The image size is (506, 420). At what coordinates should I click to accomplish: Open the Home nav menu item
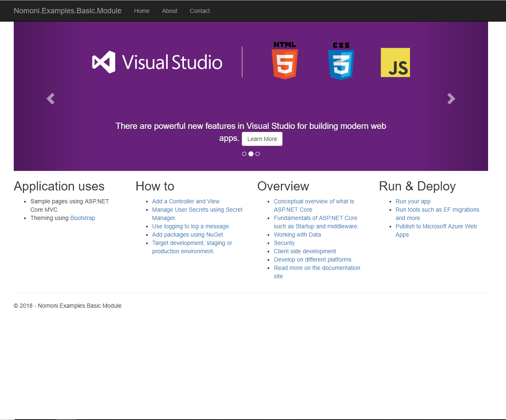(x=141, y=11)
